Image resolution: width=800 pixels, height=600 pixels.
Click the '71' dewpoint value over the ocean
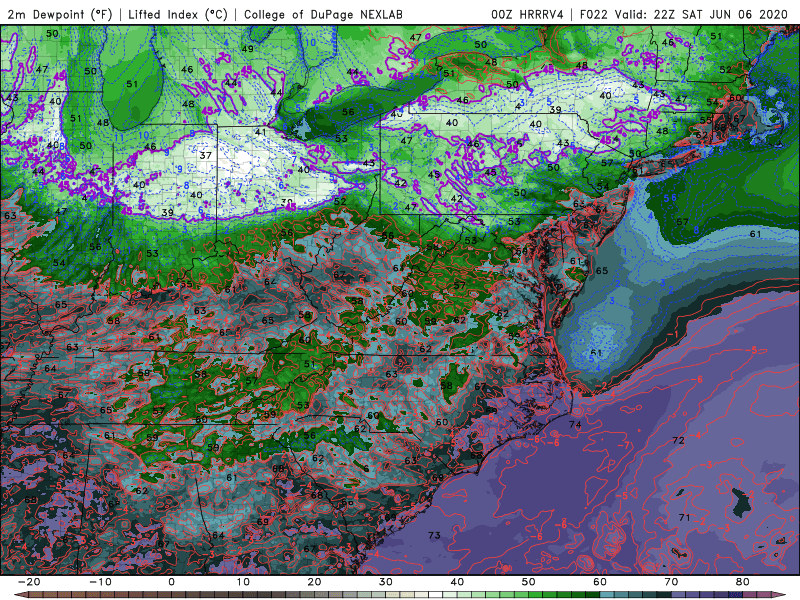pos(684,517)
